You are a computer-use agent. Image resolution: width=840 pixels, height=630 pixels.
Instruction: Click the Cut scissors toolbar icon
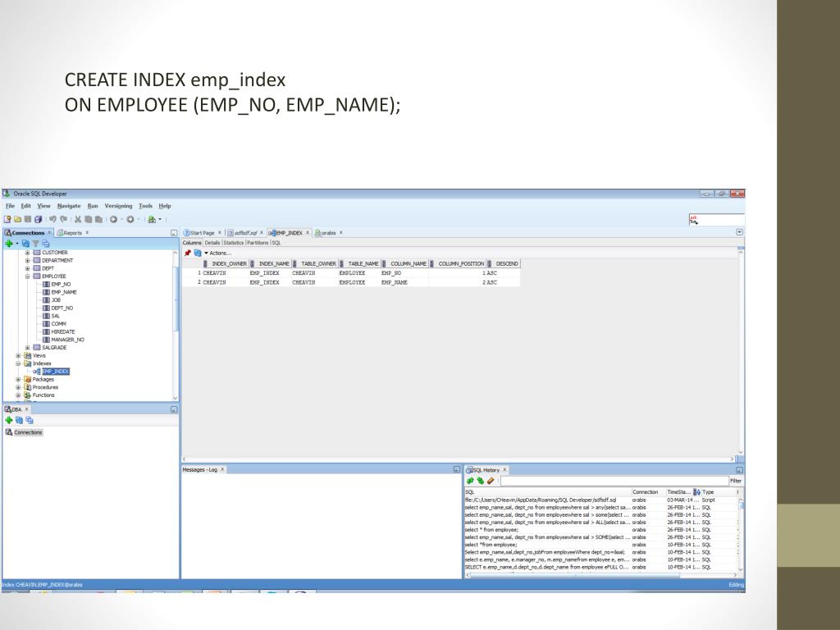coord(77,219)
